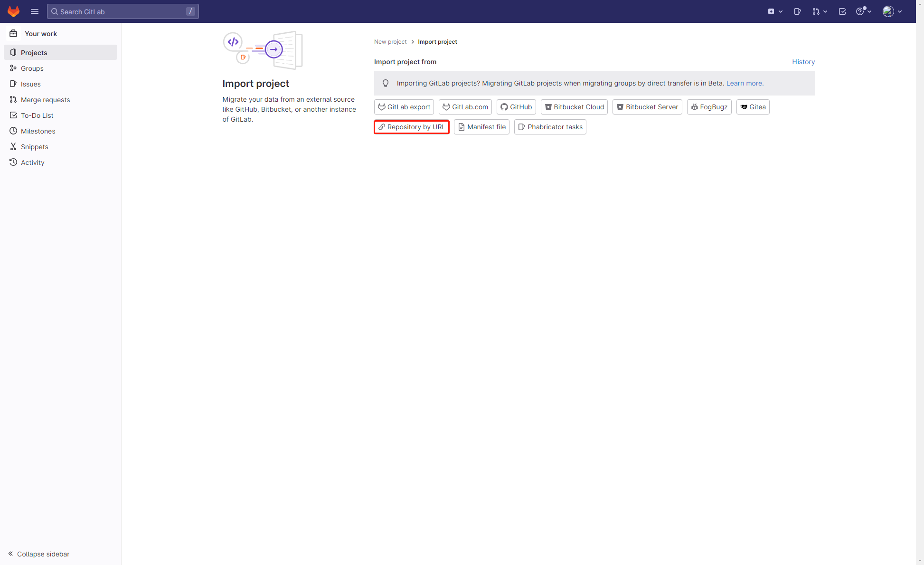Image resolution: width=924 pixels, height=565 pixels.
Task: Select the Gitea import option
Action: point(753,107)
